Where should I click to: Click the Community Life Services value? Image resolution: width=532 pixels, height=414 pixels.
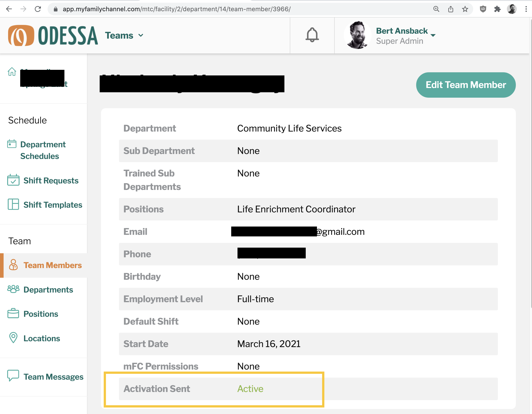click(x=289, y=128)
